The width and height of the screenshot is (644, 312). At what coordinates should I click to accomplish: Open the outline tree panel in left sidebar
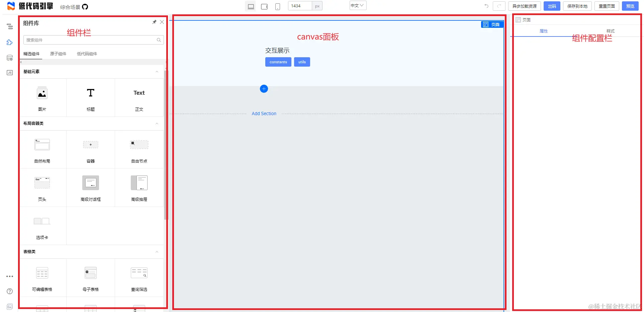(x=9, y=27)
